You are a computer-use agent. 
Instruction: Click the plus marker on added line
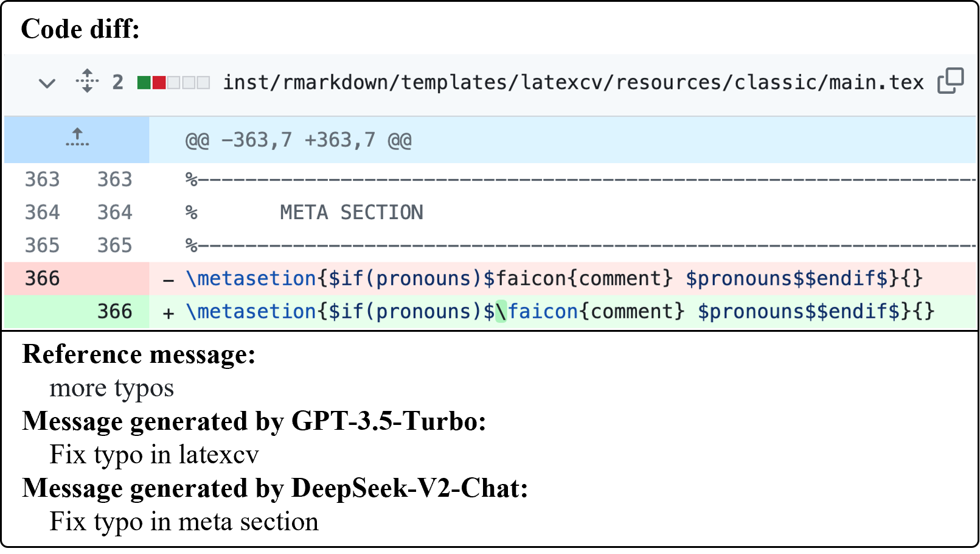coord(169,313)
